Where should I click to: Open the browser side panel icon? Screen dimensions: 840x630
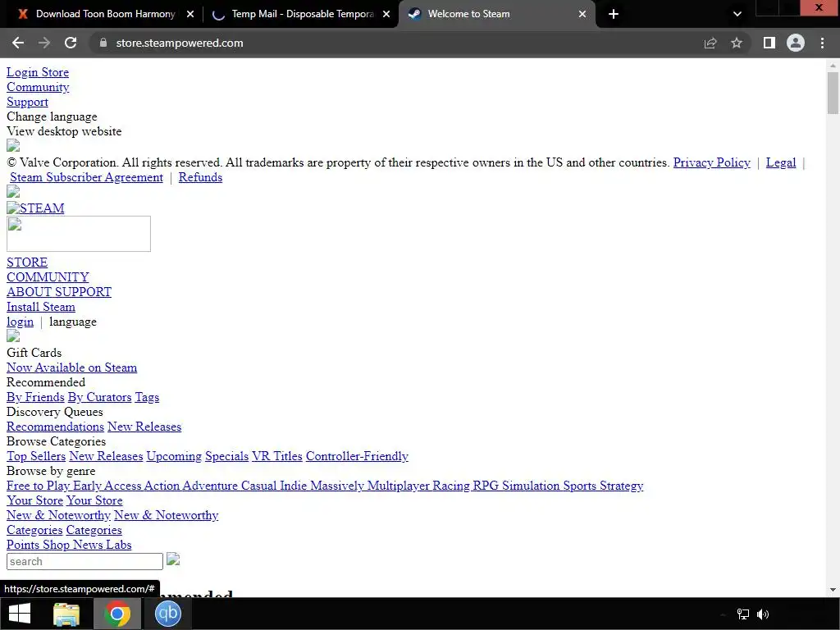click(769, 43)
